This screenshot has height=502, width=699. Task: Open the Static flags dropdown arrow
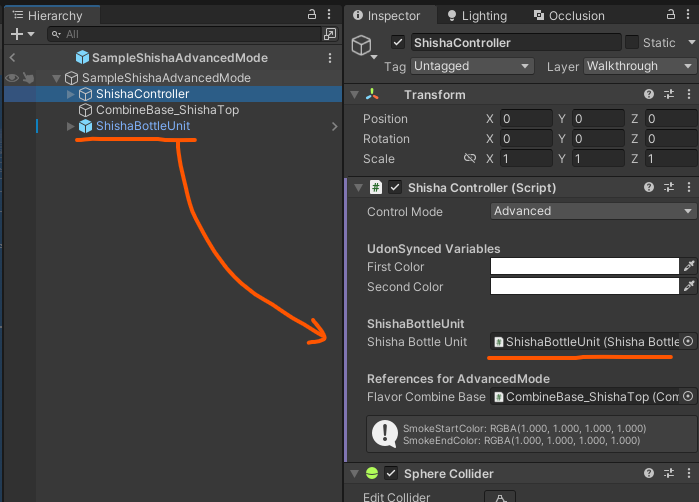[692, 42]
